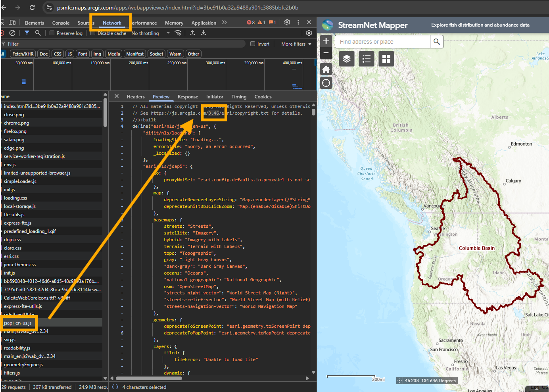549x392 pixels.
Task: Toggle Wasm request type filter
Action: coord(175,54)
